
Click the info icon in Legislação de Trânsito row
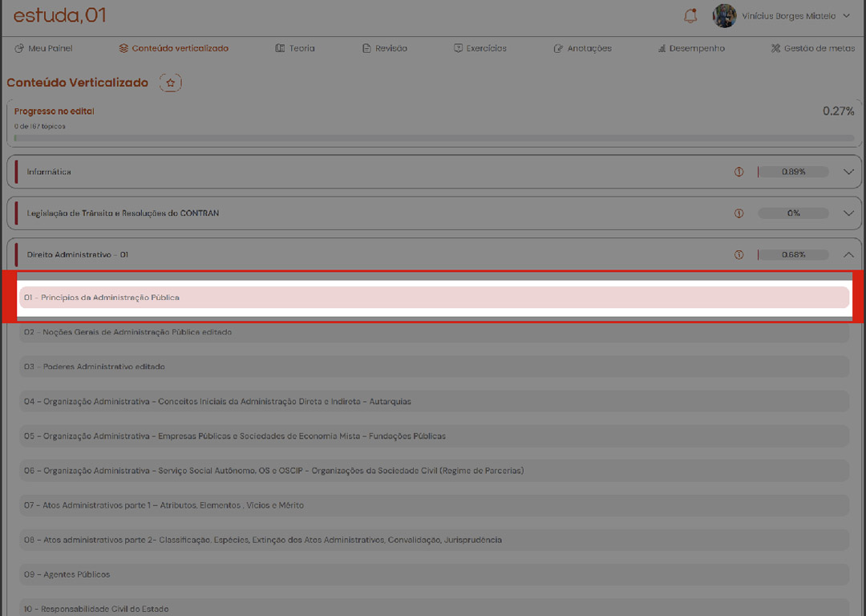point(739,213)
